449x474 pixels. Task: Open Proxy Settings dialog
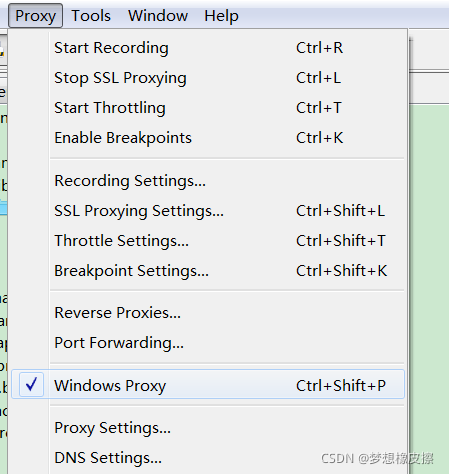coord(208,428)
